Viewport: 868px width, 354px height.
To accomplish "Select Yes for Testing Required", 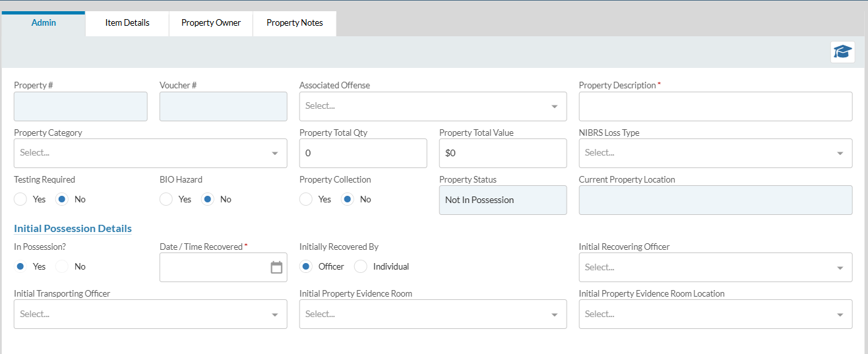I will 20,199.
